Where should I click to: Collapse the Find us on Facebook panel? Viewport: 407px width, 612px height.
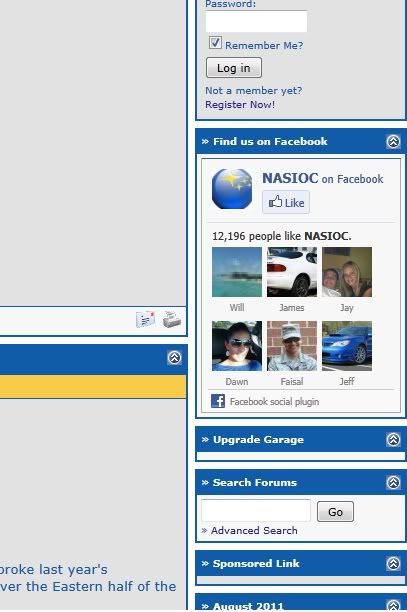tap(393, 141)
